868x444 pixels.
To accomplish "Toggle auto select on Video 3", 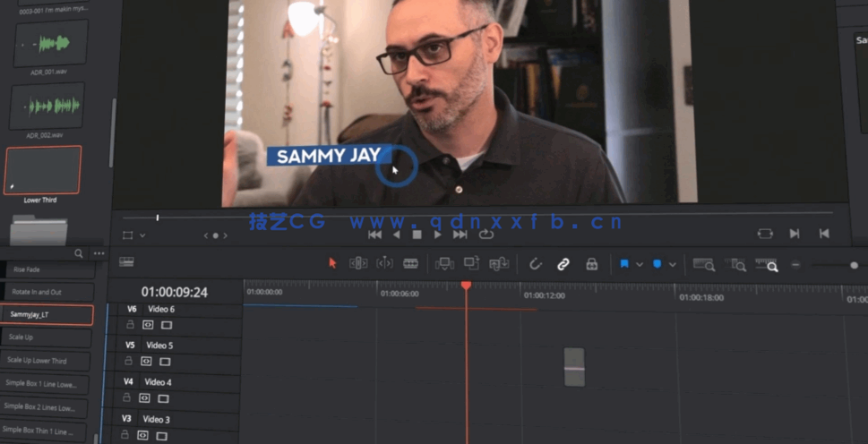I will [142, 435].
